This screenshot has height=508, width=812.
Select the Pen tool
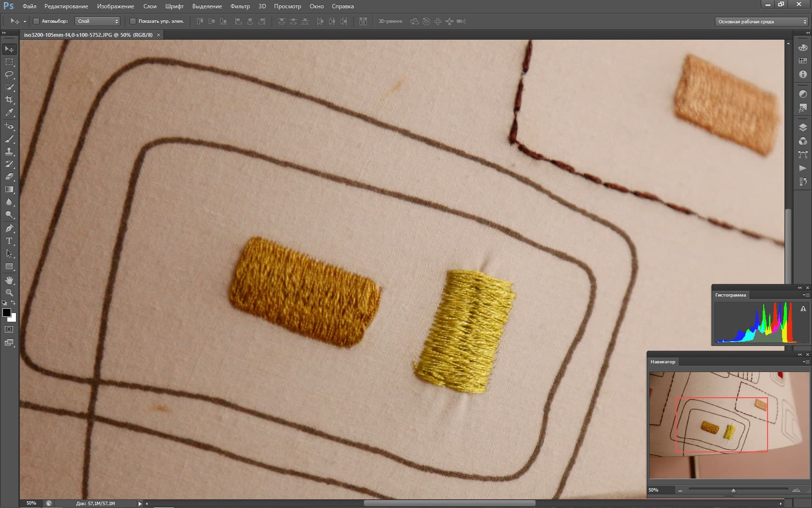(9, 228)
